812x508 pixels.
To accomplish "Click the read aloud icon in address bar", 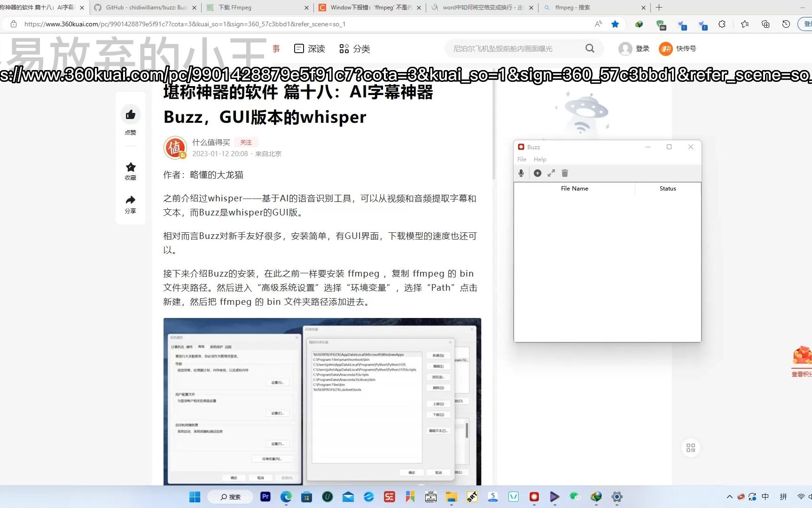I will (598, 24).
